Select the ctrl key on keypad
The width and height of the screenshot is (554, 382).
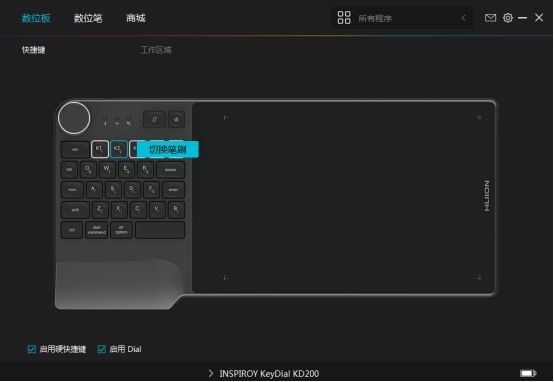tap(72, 230)
